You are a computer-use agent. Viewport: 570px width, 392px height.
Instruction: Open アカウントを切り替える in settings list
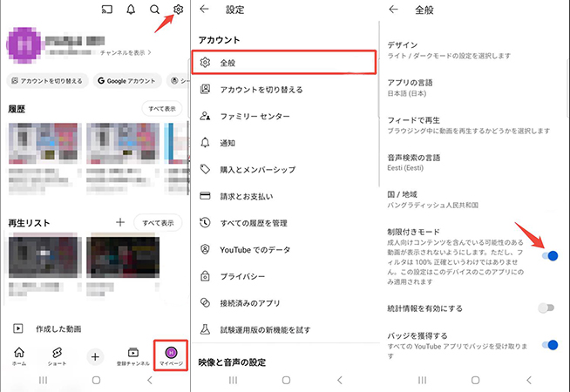click(285, 90)
